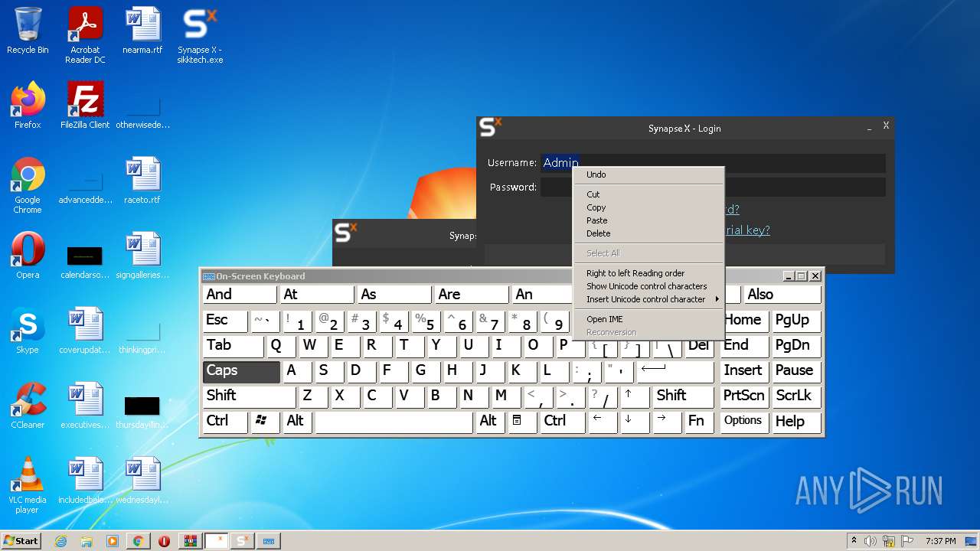Screen dimensions: 980x551
Task: Choose Undo from context menu
Action: pos(648,174)
